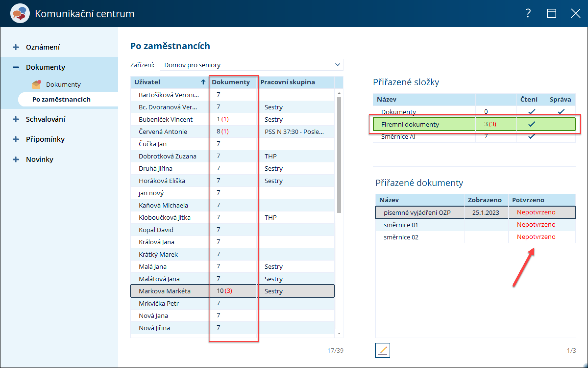The image size is (588, 368).
Task: Expand the Připomínky plus icon
Action: point(16,139)
